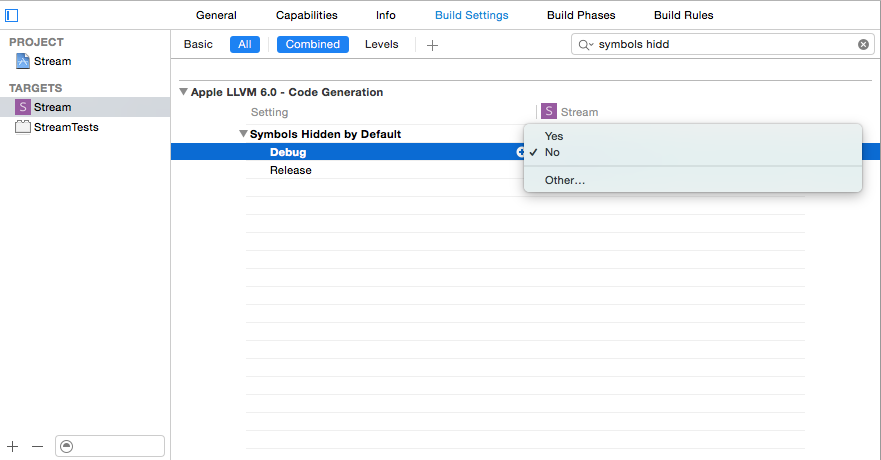Choose Yes in the popup menu
This screenshot has height=460, width=881.
click(x=692, y=136)
